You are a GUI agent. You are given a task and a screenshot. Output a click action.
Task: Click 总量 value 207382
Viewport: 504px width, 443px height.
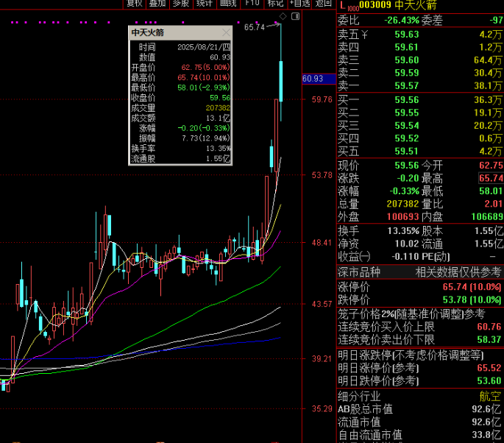[x=402, y=204]
